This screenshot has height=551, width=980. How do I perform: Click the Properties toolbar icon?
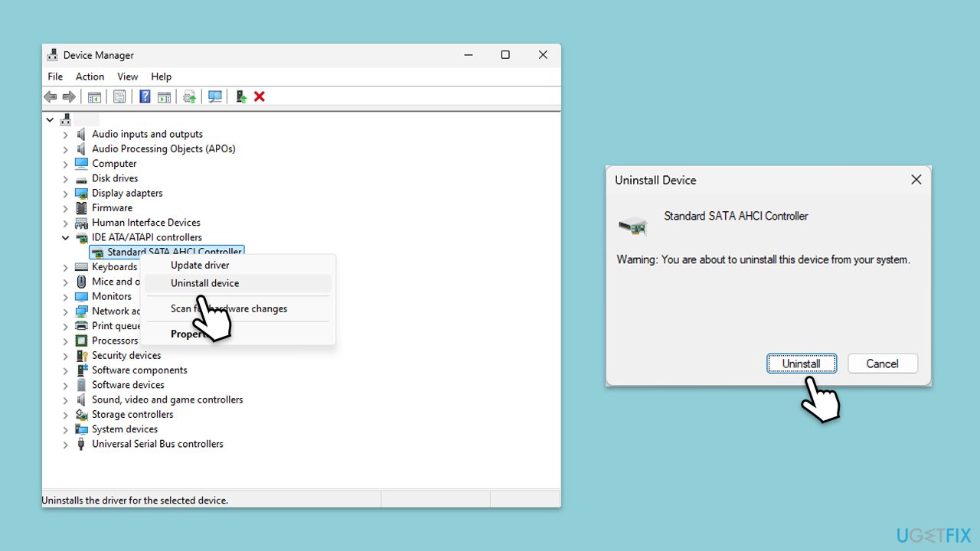119,96
